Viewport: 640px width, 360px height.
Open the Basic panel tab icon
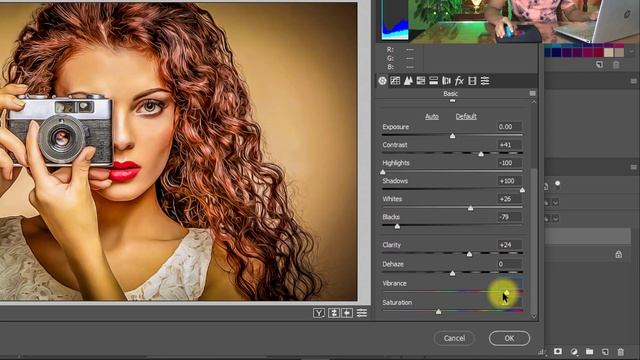[x=382, y=81]
